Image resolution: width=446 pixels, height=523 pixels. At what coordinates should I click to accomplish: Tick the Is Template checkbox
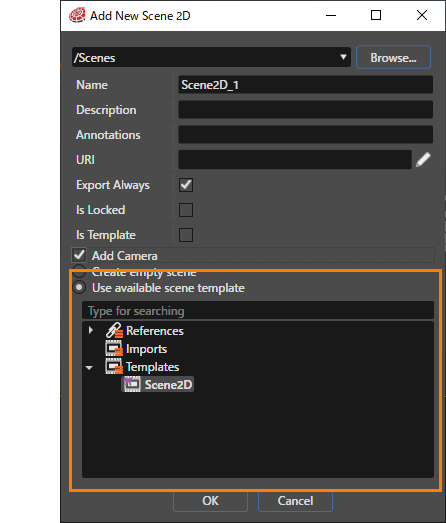point(186,235)
